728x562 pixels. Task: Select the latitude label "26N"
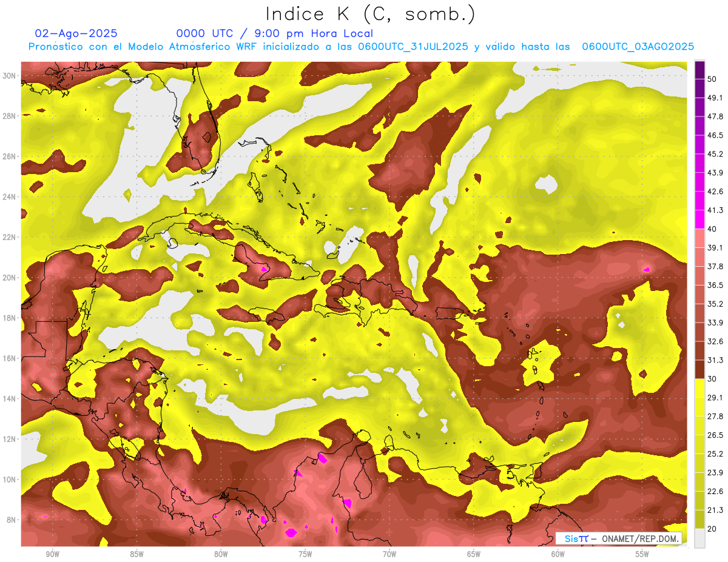tap(10, 156)
